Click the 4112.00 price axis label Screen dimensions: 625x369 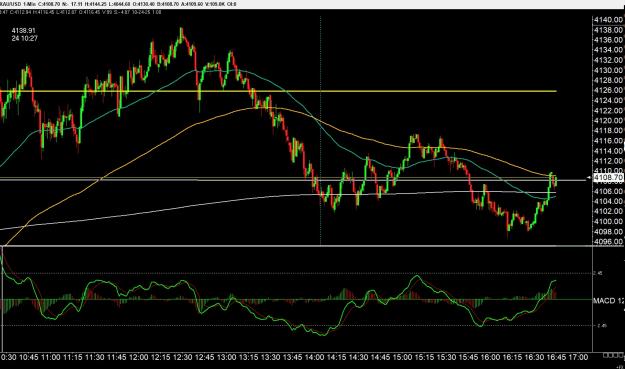coord(609,161)
